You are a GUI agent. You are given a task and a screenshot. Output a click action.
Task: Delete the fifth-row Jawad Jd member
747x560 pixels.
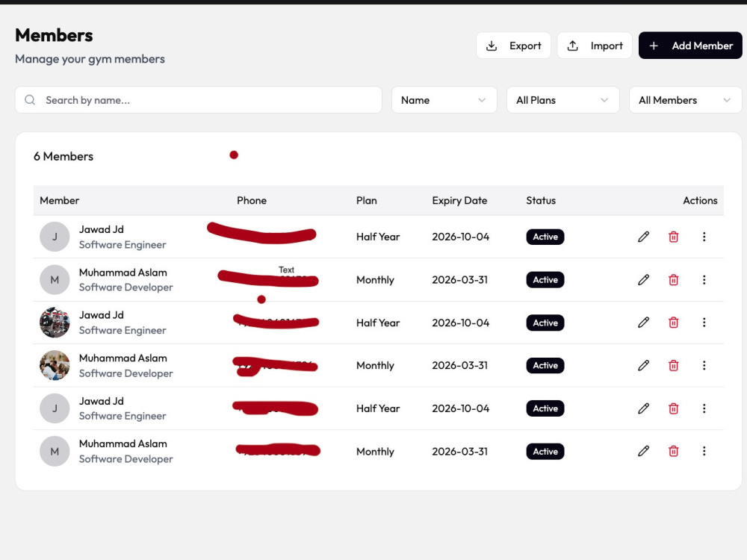pyautogui.click(x=673, y=408)
